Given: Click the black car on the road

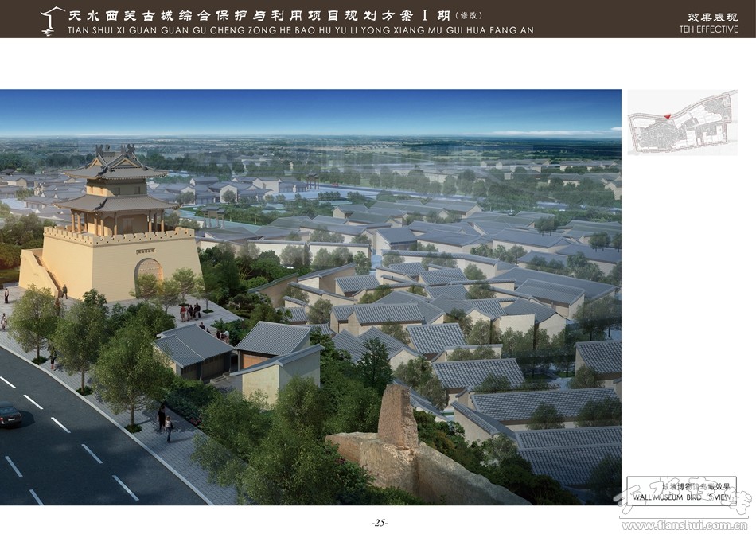Looking at the screenshot, I should 9,414.
